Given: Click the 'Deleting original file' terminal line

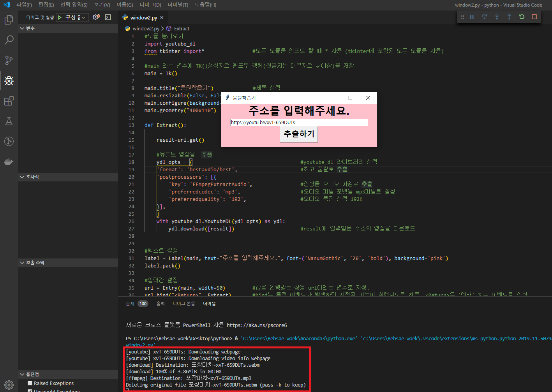Looking at the screenshot, I should click(x=216, y=385).
